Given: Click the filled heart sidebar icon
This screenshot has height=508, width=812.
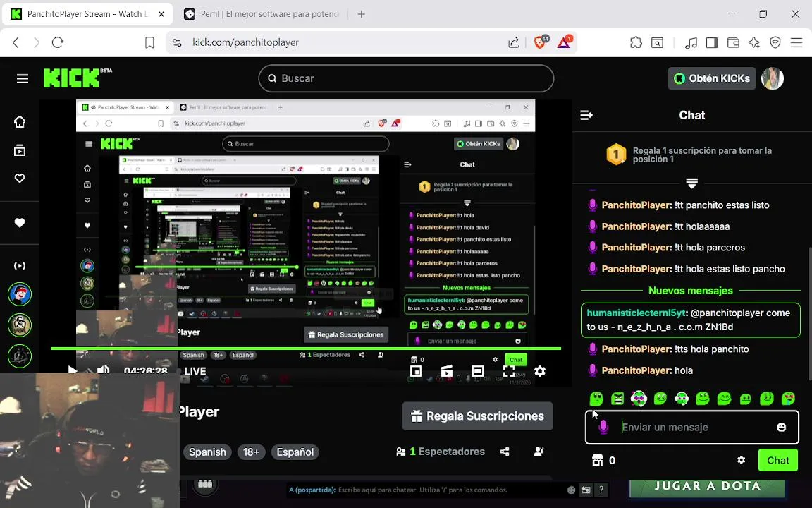Looking at the screenshot, I should coord(20,223).
